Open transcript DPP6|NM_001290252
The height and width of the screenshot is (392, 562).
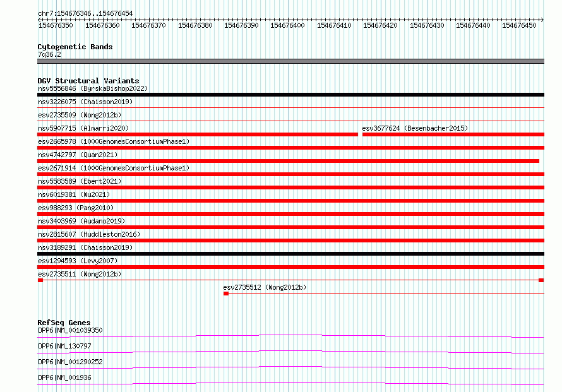tap(70, 362)
